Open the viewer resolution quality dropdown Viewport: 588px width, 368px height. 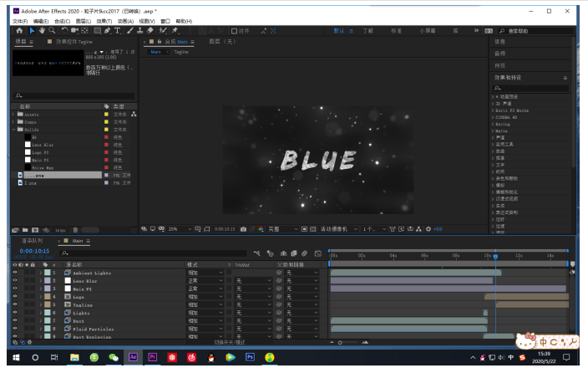(x=283, y=229)
